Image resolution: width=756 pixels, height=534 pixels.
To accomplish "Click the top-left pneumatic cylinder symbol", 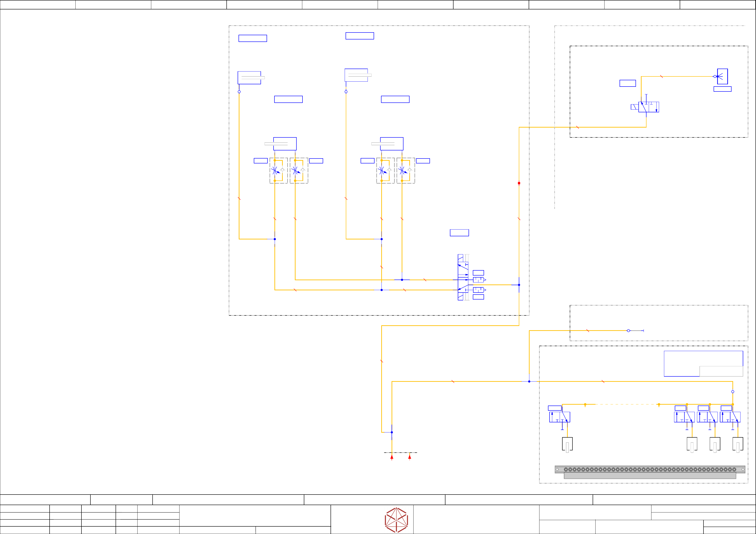I will click(250, 78).
